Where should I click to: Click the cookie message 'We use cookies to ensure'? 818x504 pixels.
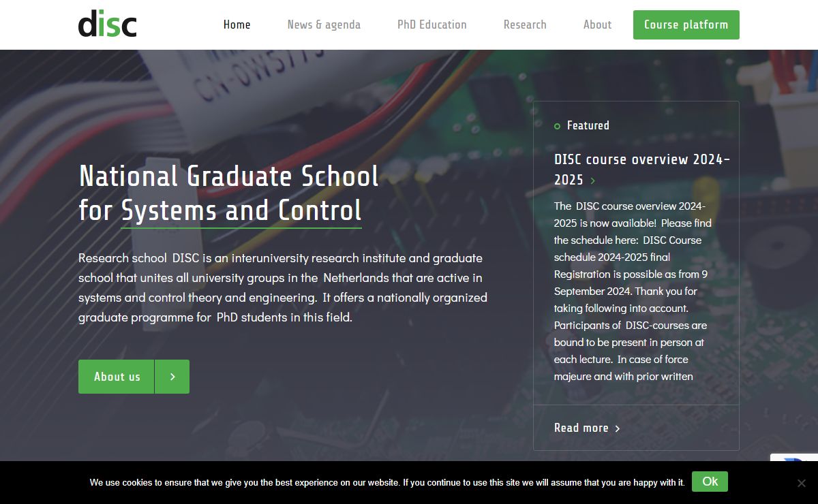387,482
